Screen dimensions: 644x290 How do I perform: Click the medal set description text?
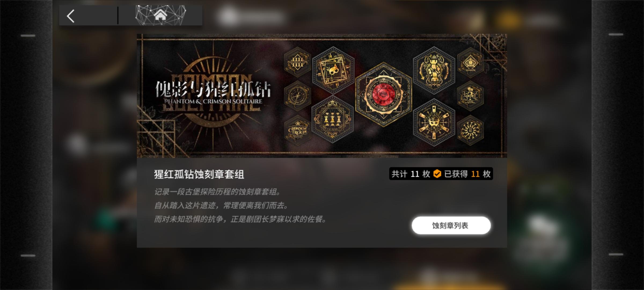[240, 205]
